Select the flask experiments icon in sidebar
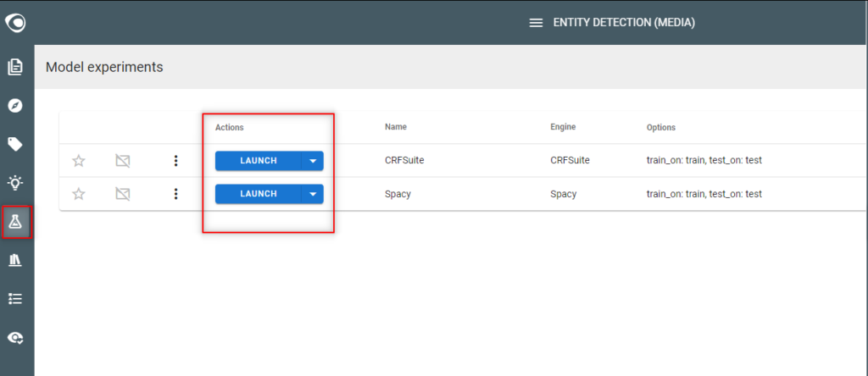Screen dimensions: 868x376 (15, 222)
